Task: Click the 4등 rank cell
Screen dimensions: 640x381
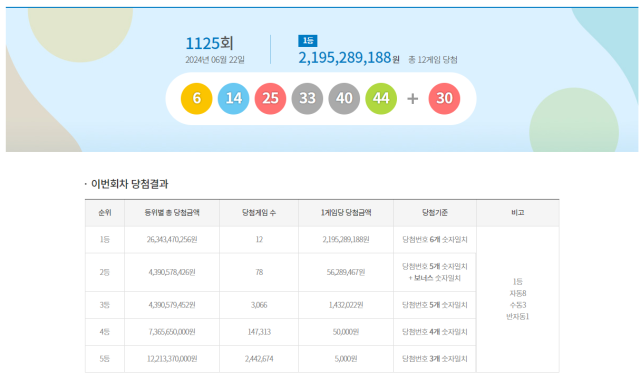Action: [105, 332]
